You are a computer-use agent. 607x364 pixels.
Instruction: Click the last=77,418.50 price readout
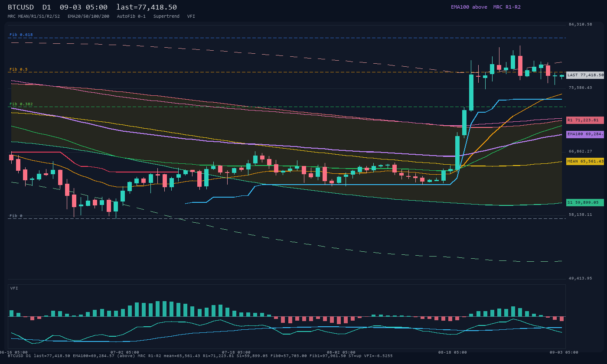point(147,7)
